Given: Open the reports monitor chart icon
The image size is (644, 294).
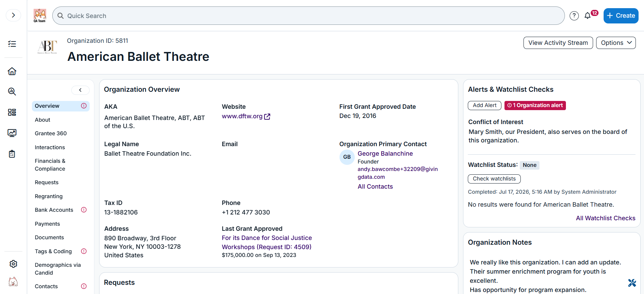Looking at the screenshot, I should [x=12, y=133].
